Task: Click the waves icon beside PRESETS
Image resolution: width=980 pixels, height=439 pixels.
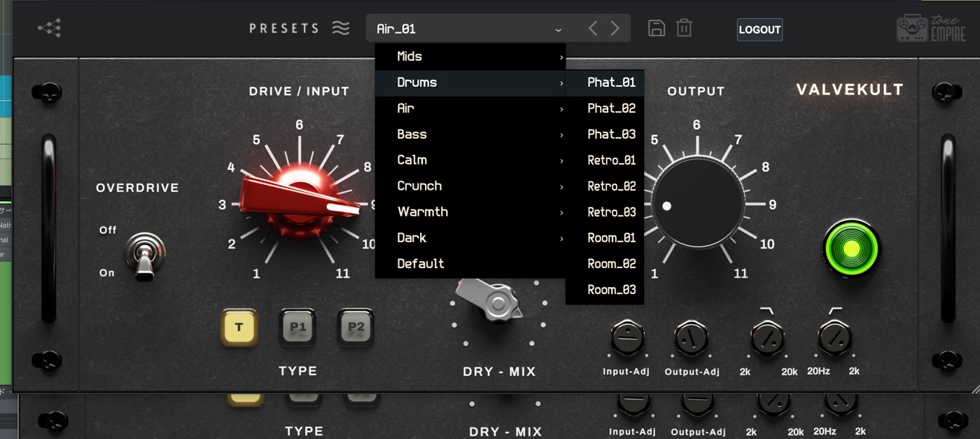Action: pyautogui.click(x=341, y=29)
